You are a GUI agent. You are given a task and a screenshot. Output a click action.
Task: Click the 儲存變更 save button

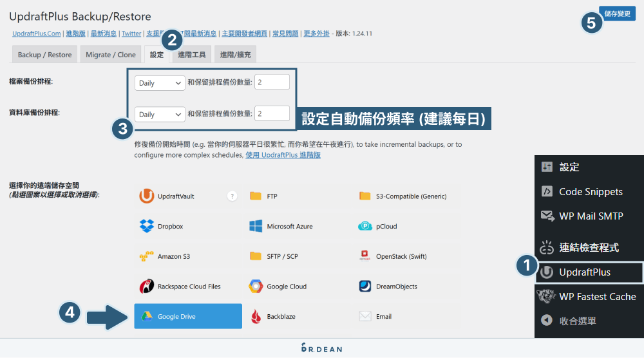click(617, 14)
